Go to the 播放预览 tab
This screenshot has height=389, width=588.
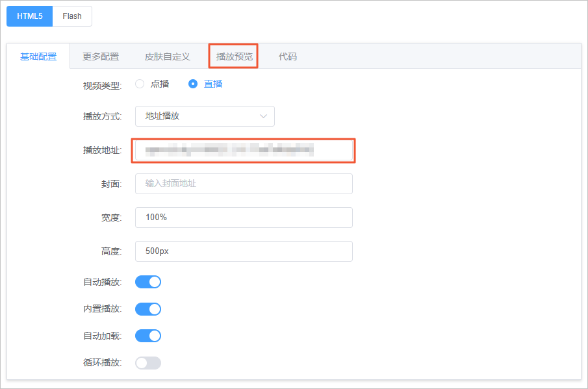click(x=234, y=56)
